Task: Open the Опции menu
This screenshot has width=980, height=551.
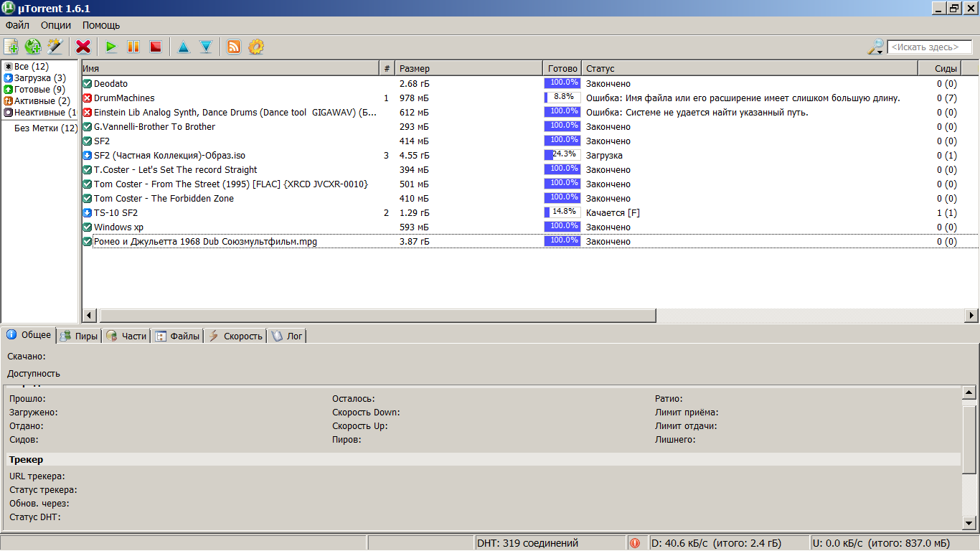Action: (56, 25)
